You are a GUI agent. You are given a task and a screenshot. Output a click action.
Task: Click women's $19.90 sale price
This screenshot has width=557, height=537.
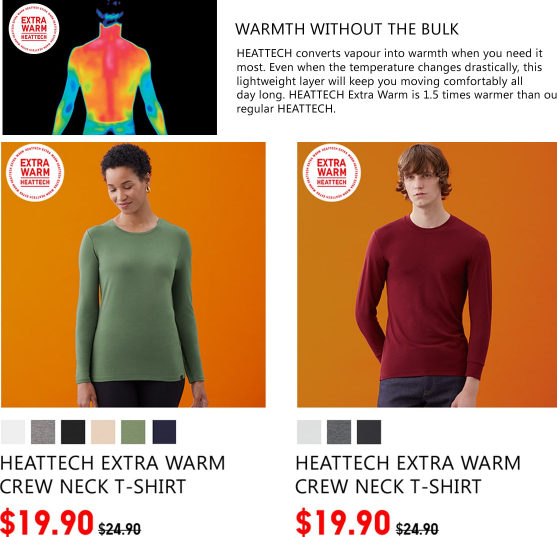pyautogui.click(x=47, y=522)
